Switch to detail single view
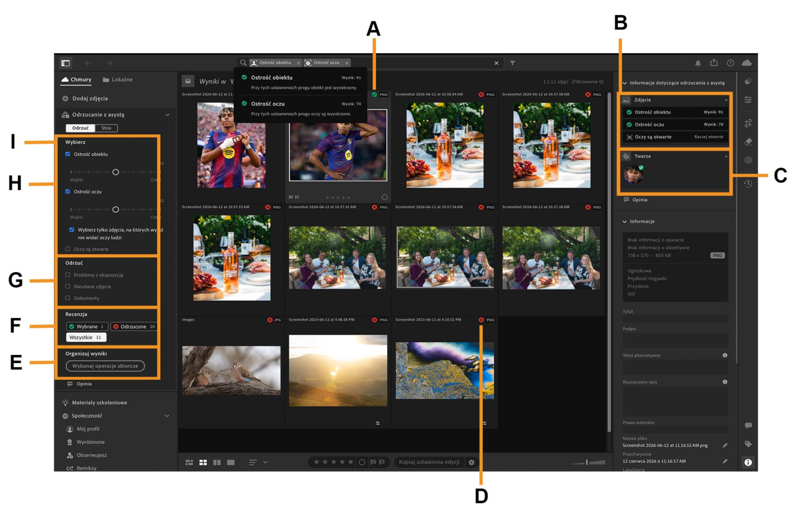812x525 pixels. click(x=231, y=462)
